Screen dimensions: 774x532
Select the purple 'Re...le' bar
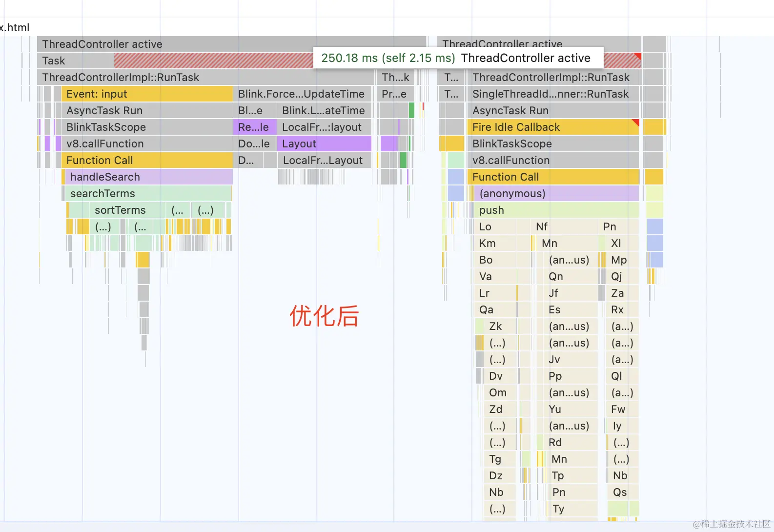tap(254, 127)
